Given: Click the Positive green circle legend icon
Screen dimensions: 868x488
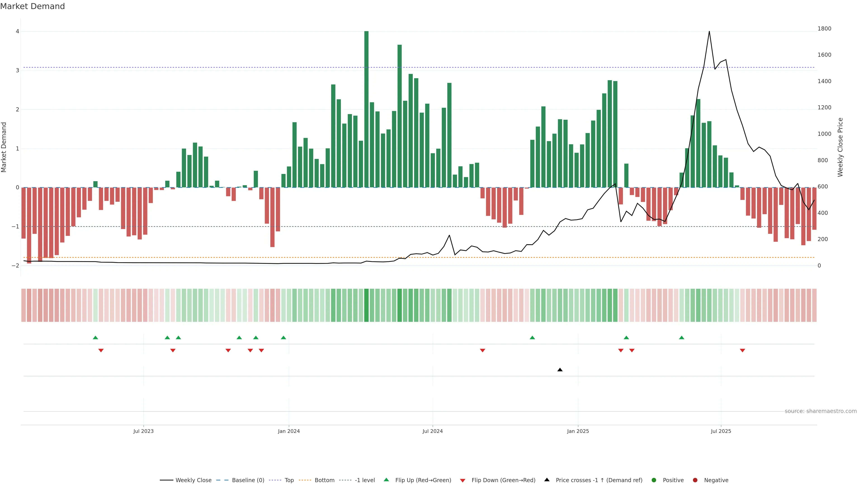Looking at the screenshot, I should (x=654, y=480).
